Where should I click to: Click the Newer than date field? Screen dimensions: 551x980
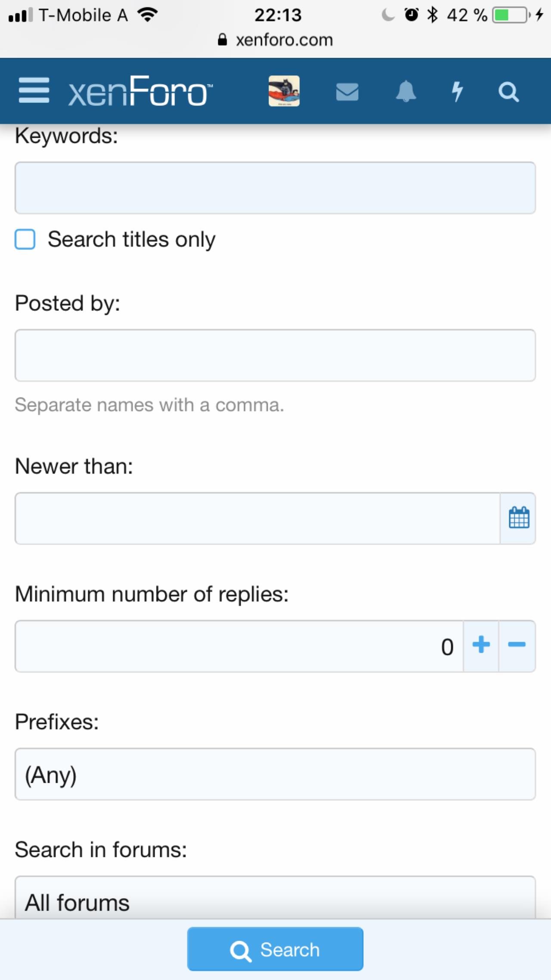pyautogui.click(x=257, y=518)
